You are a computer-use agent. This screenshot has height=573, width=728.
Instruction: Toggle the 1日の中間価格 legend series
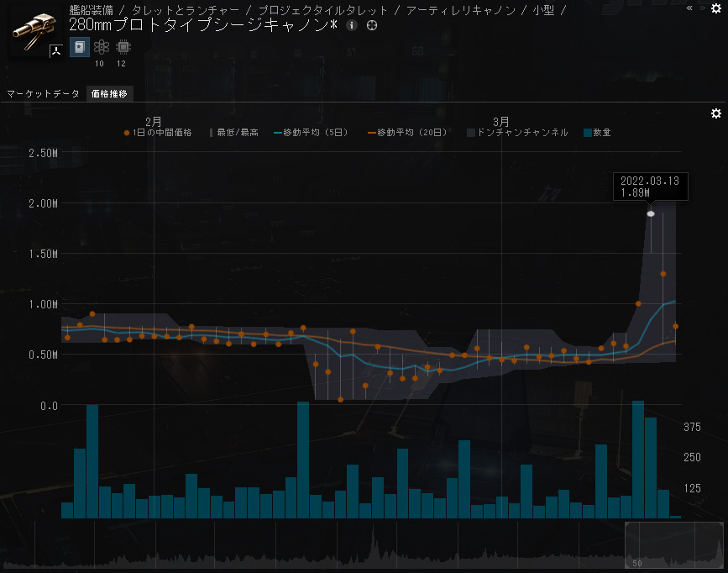point(157,133)
